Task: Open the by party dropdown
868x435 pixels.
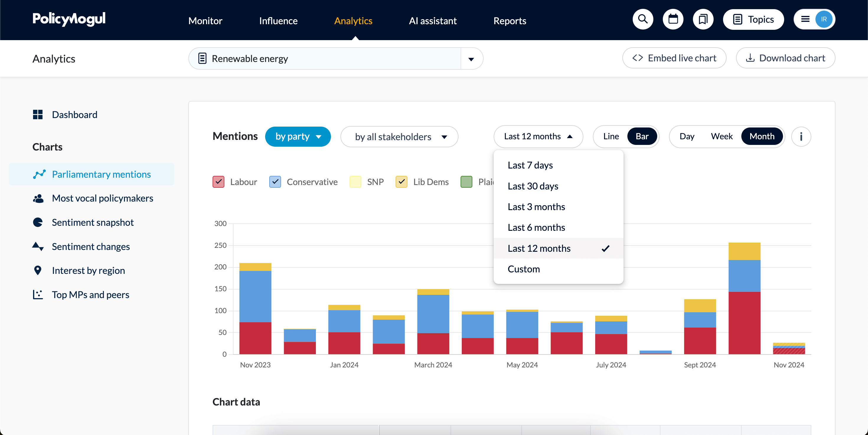Action: [298, 136]
